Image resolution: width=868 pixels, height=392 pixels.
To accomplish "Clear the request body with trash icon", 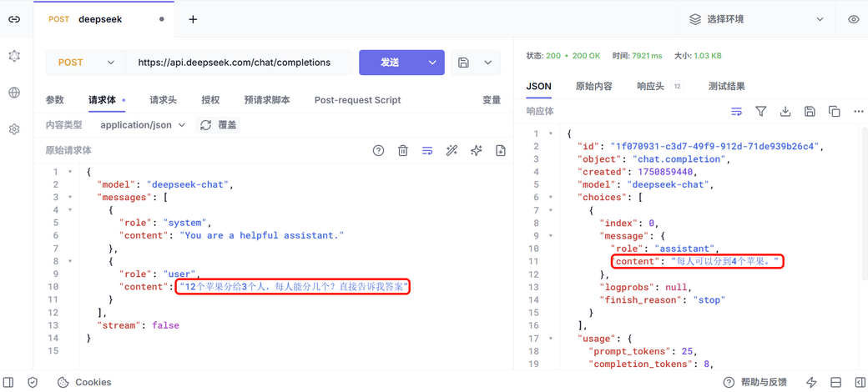I will (x=403, y=150).
